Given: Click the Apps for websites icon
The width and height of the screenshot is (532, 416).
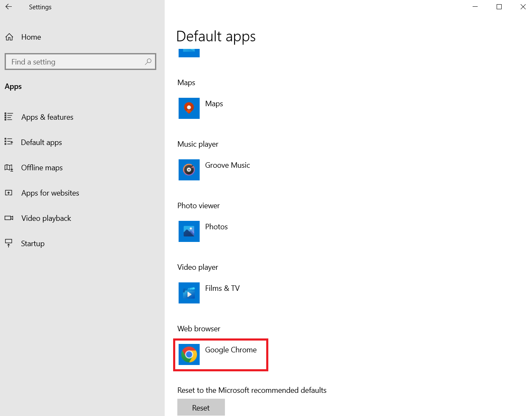Looking at the screenshot, I should (9, 193).
